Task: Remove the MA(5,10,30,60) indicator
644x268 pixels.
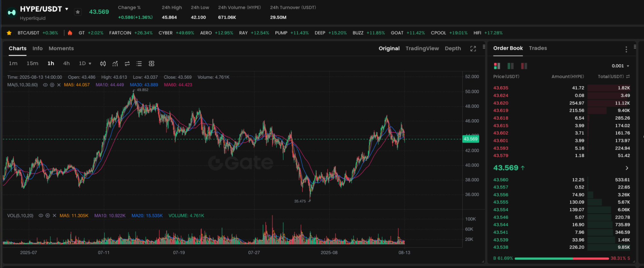Action: tap(59, 85)
